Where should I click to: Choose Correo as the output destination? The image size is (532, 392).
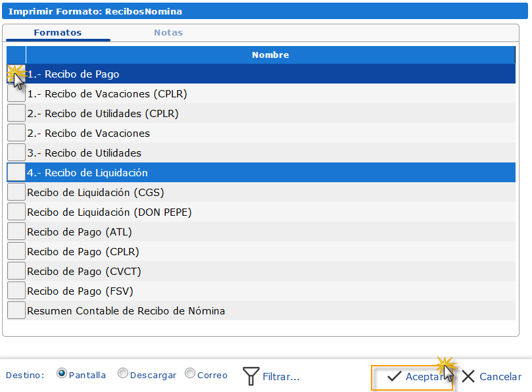tap(189, 373)
